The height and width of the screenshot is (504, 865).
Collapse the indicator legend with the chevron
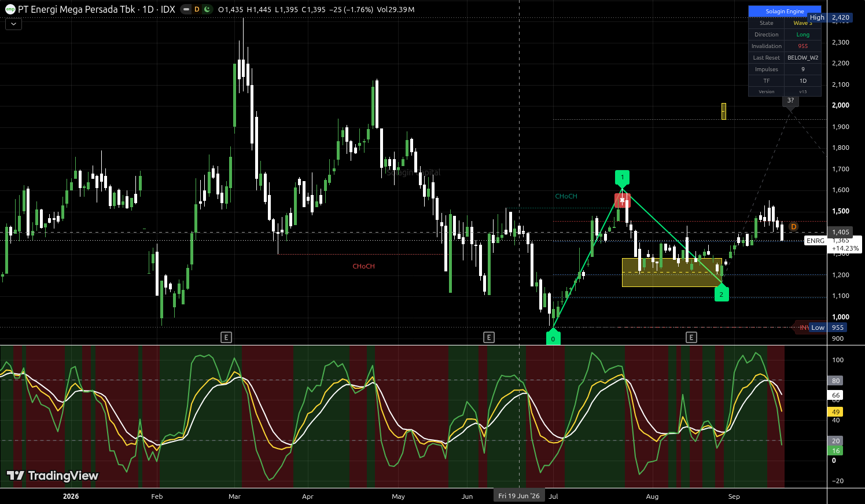point(13,24)
